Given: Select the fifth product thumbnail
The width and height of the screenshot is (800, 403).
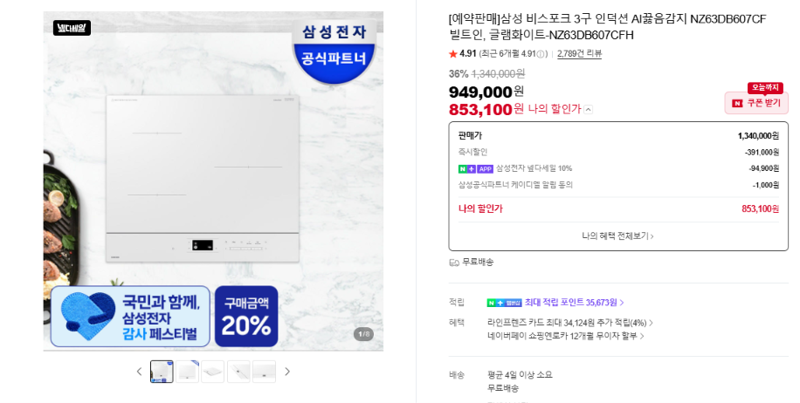Looking at the screenshot, I should click(x=264, y=371).
